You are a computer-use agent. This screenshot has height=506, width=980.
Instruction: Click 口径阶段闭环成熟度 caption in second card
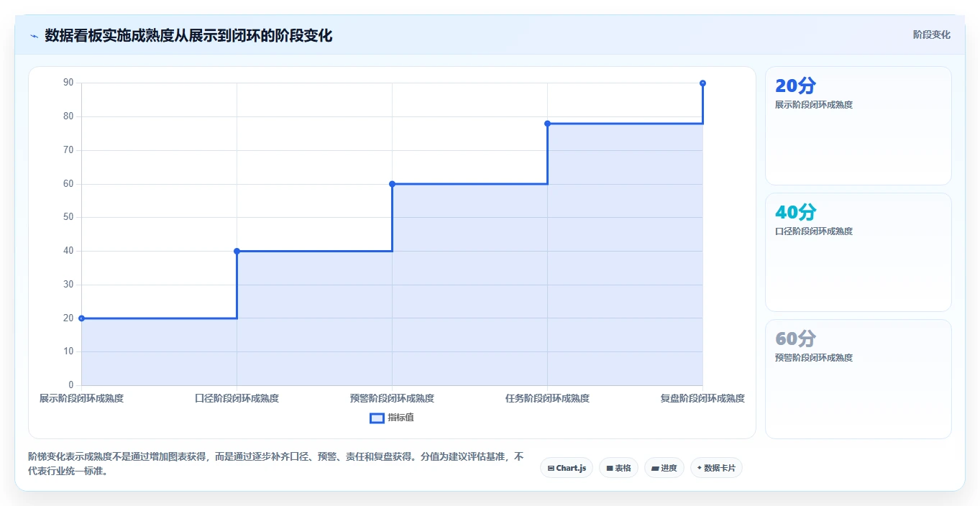pos(814,231)
